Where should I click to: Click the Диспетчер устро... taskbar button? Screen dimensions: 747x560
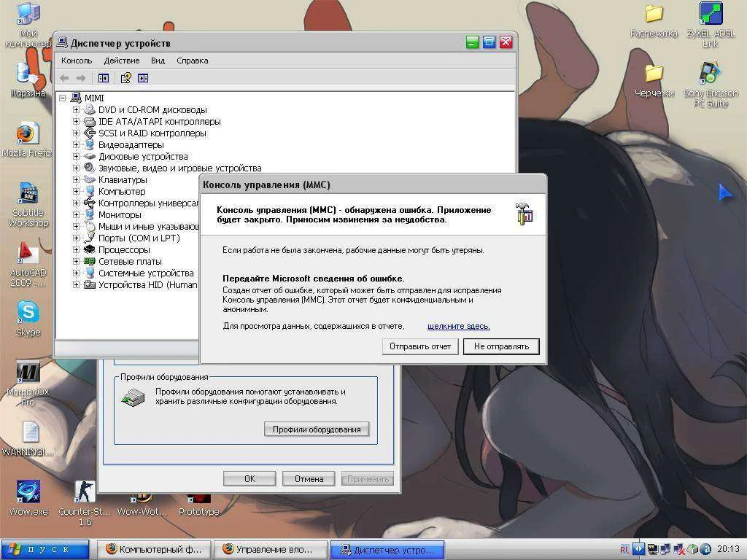pyautogui.click(x=387, y=550)
